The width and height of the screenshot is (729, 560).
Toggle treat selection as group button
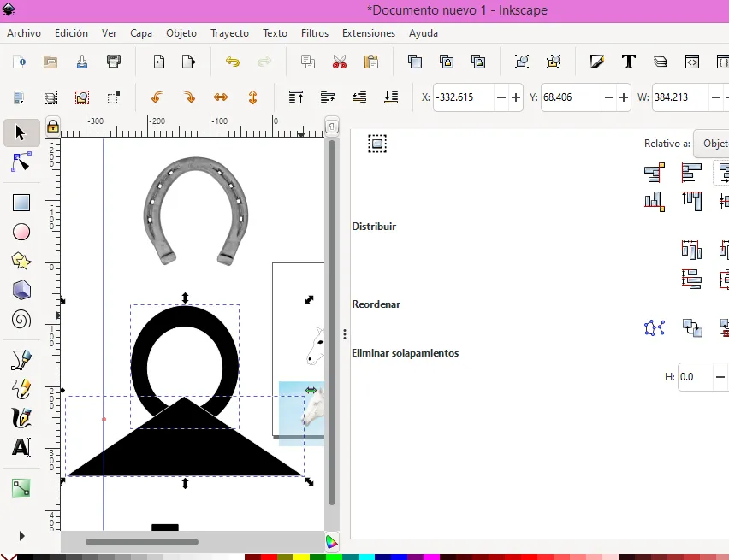pyautogui.click(x=377, y=144)
